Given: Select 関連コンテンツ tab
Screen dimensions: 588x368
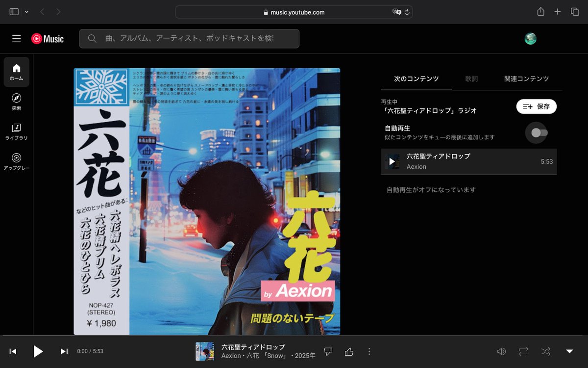Looking at the screenshot, I should click(527, 79).
